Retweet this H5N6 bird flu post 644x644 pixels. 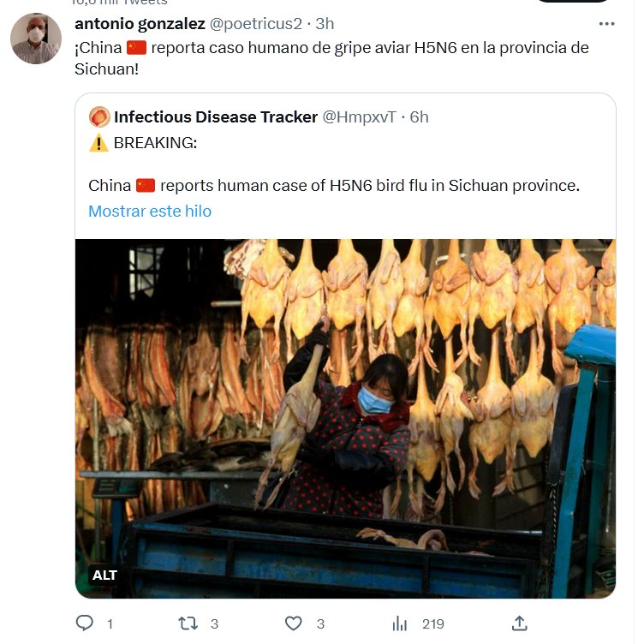pos(188,623)
